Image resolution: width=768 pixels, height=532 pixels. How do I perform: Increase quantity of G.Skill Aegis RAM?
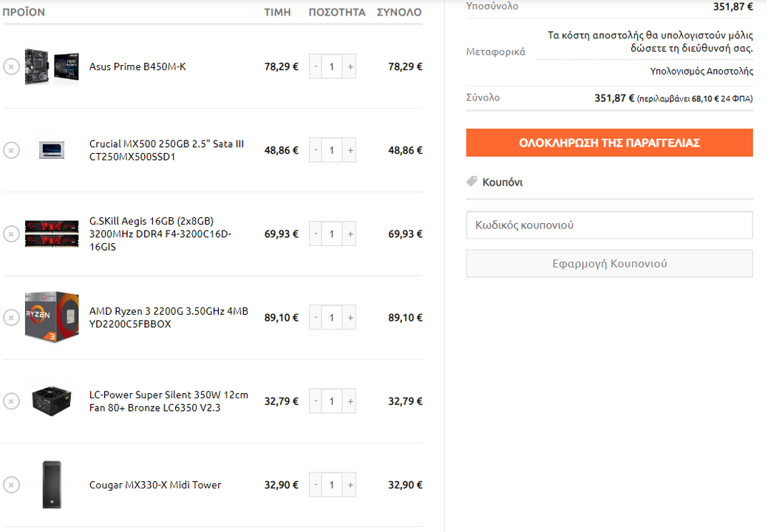(x=350, y=234)
